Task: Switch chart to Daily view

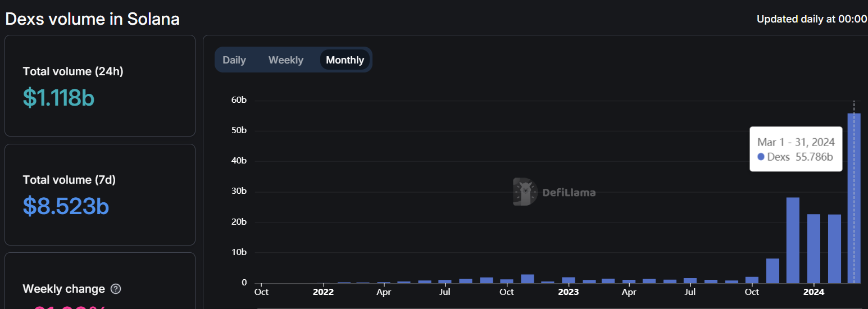Action: coord(234,60)
